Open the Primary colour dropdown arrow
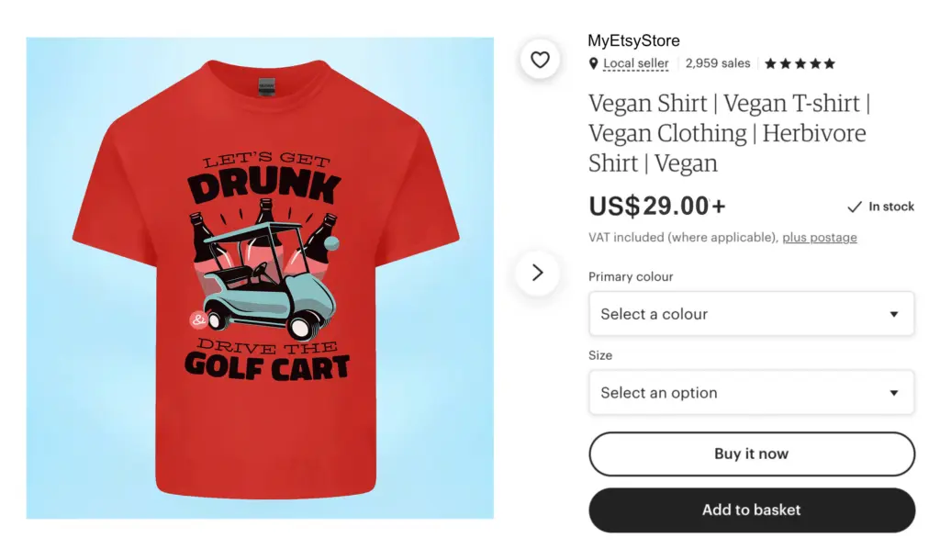This screenshot has height=560, width=940. coord(894,314)
